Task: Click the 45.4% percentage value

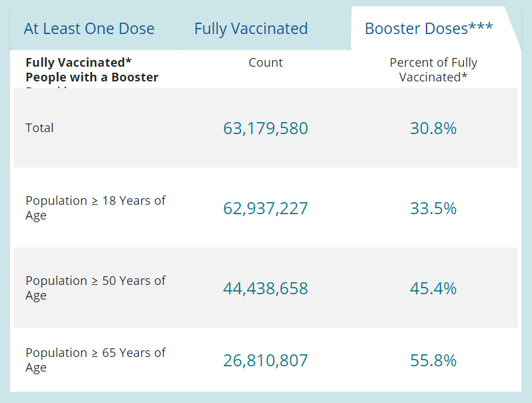Action: (433, 288)
